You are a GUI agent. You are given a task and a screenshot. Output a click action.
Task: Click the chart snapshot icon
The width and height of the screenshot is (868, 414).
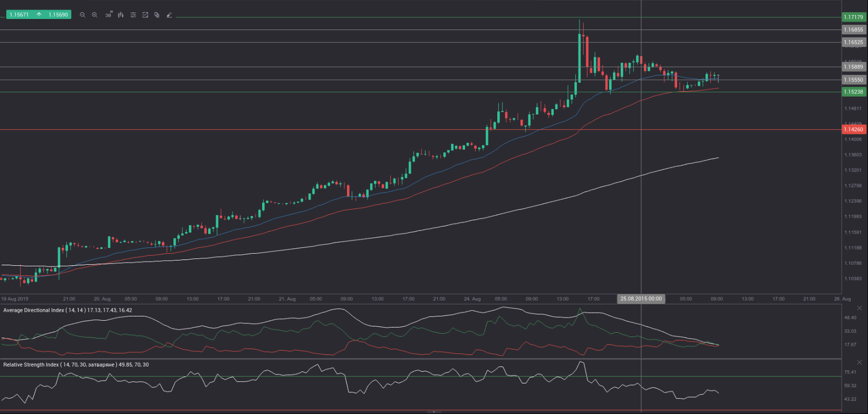point(145,15)
